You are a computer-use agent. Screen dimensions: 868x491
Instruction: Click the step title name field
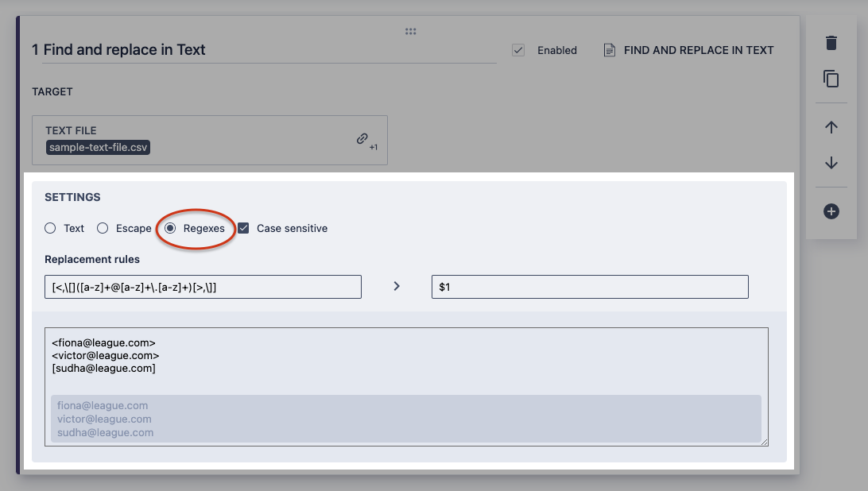tap(262, 50)
